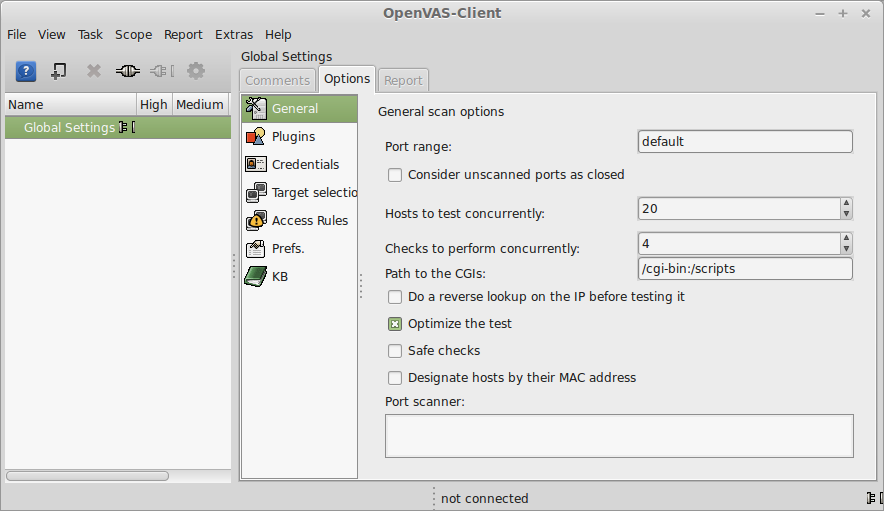Select the Options tab
The height and width of the screenshot is (511, 884).
347,78
